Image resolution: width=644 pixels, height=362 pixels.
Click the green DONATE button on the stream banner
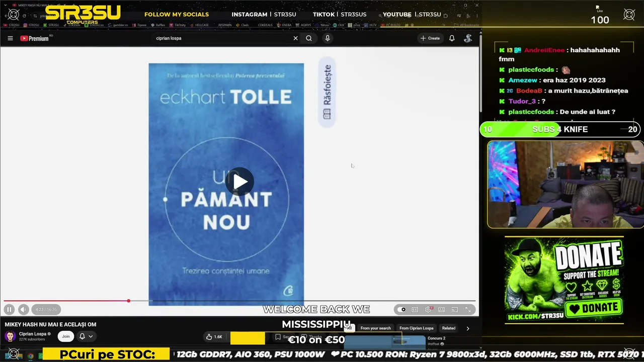click(x=594, y=308)
